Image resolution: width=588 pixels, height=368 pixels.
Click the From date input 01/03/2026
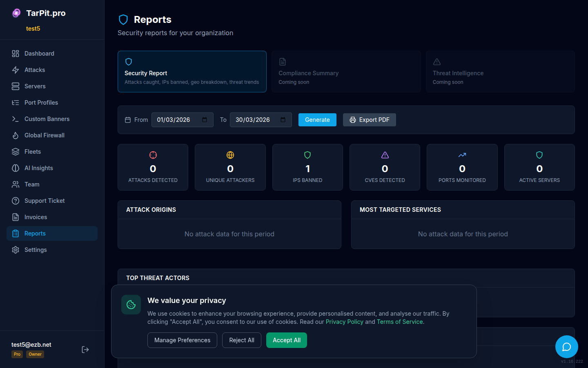pyautogui.click(x=183, y=120)
